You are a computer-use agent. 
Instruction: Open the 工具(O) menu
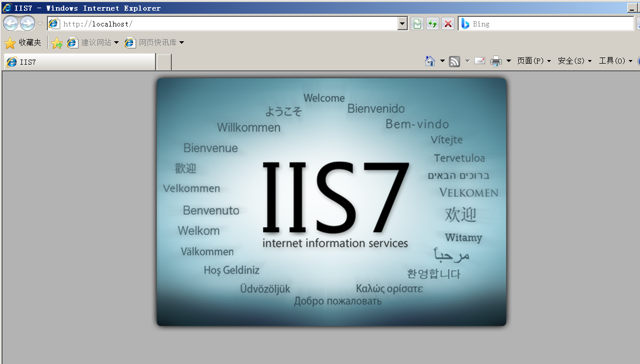[616, 61]
